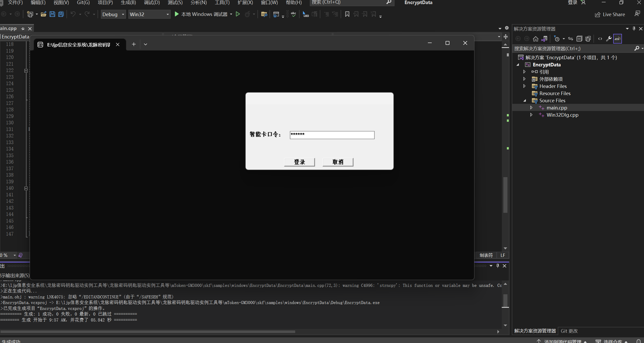Open debugger target dropdown arrow

point(231,14)
